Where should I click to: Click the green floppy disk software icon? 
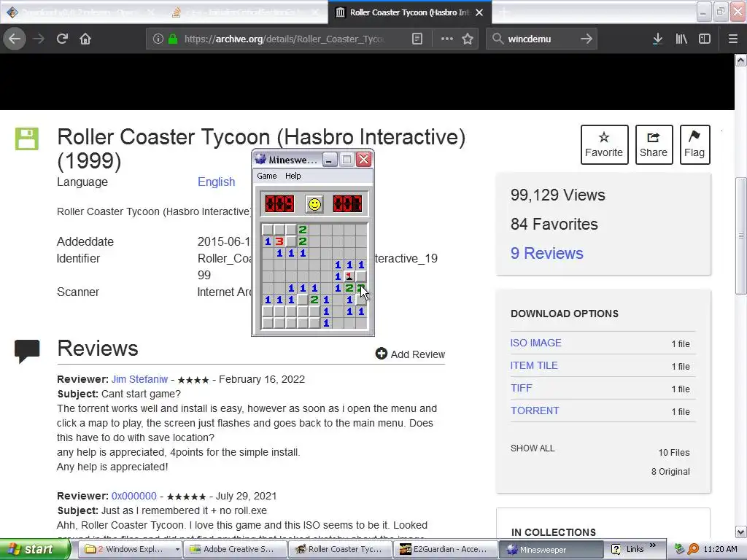pos(27,139)
